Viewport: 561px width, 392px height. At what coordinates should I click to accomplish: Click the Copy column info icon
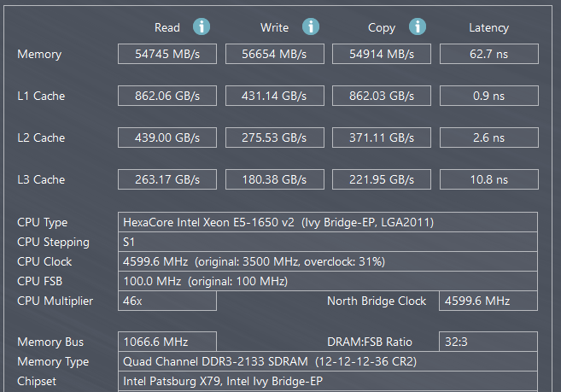pos(417,26)
